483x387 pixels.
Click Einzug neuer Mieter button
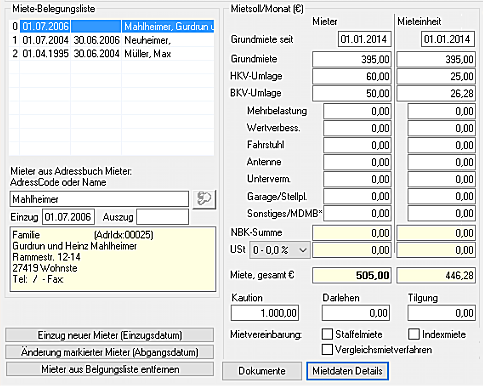110,335
